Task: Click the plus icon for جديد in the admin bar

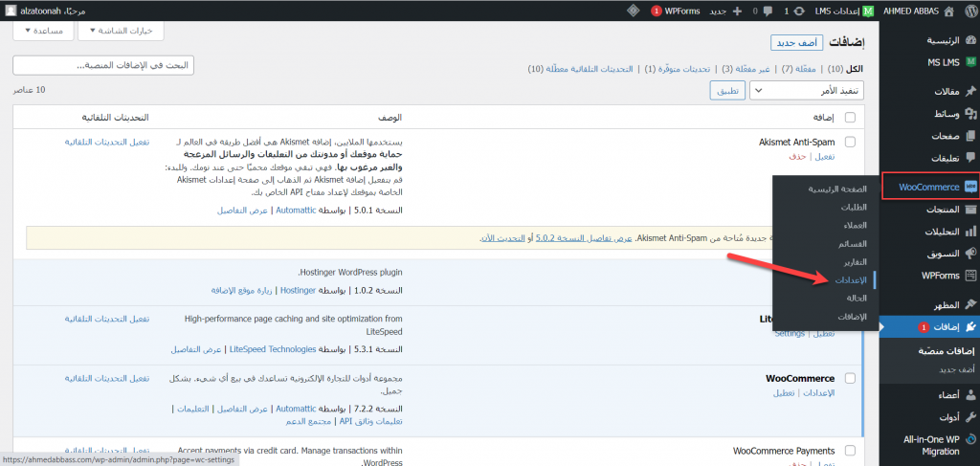Action: [x=738, y=11]
